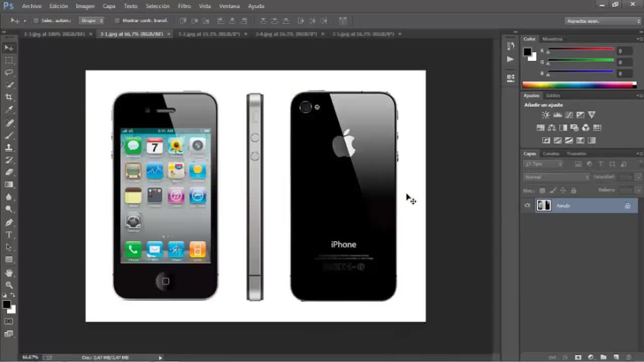644x362 pixels.
Task: Toggle lock image pixels brush icon
Action: click(553, 191)
